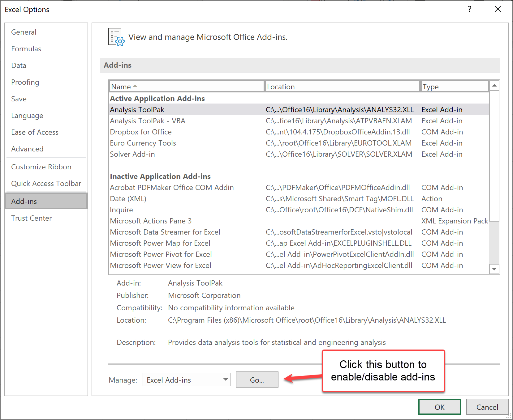Screen dimensions: 513x420
Task: Click the Location column header
Action: click(x=342, y=87)
